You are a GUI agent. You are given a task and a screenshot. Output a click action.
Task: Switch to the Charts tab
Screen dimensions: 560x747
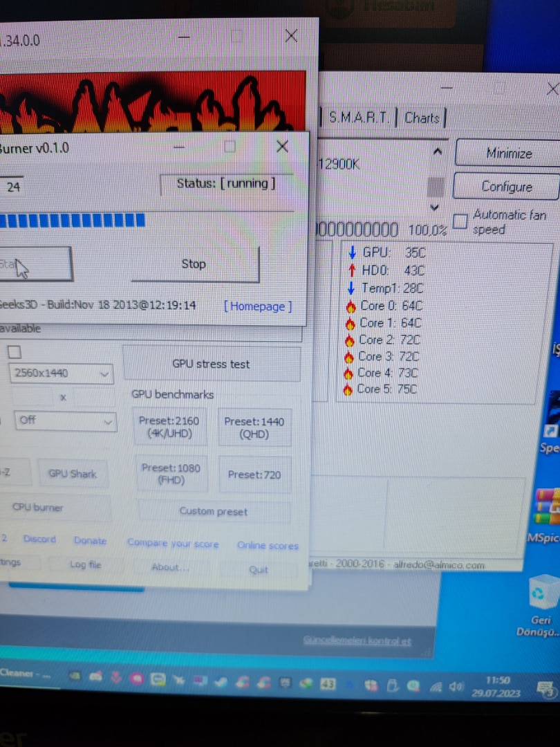422,118
